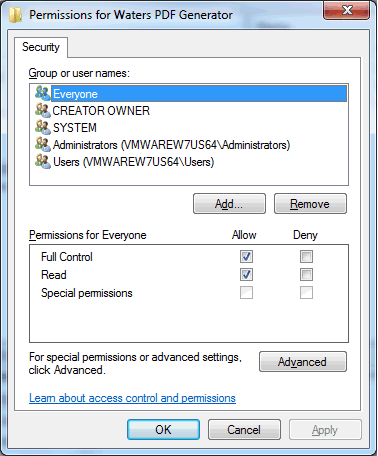
Task: Confirm with the OK button
Action: pyautogui.click(x=163, y=430)
